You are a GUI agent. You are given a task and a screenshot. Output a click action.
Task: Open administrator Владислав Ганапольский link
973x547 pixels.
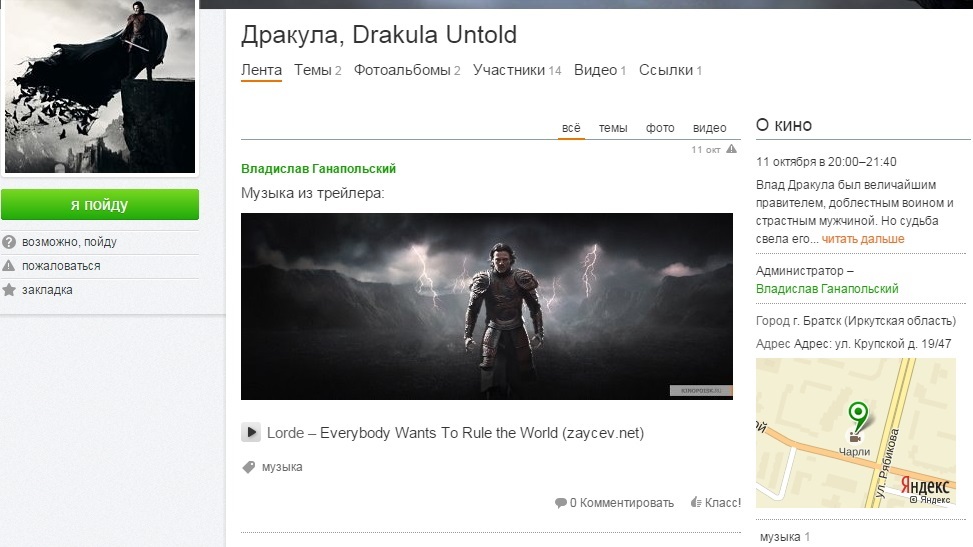click(827, 289)
